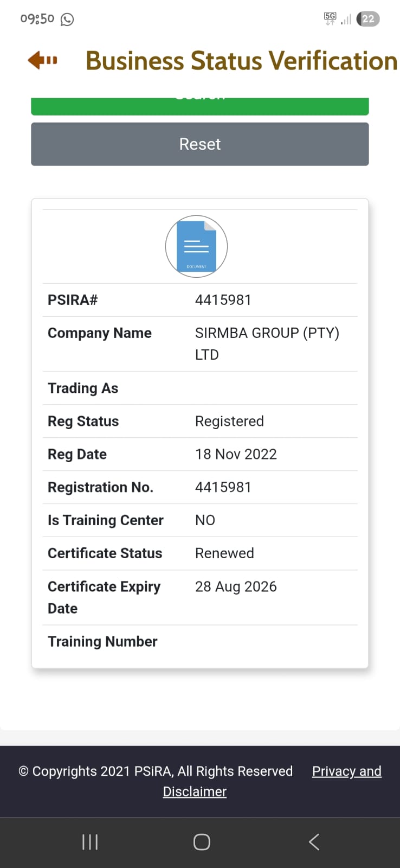Screen dimensions: 400x868
Task: Tap the 5G signal status icon
Action: pyautogui.click(x=330, y=18)
